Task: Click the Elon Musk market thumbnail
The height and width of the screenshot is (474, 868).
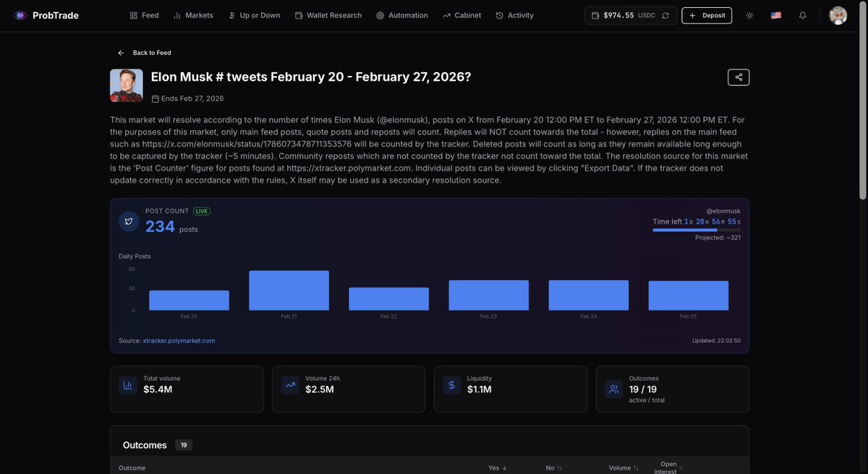Action: click(127, 85)
